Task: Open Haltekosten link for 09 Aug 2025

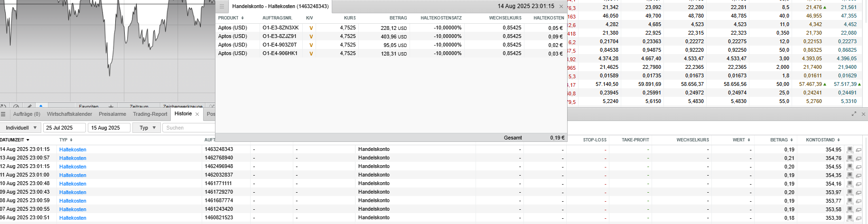Action: [x=73, y=192]
